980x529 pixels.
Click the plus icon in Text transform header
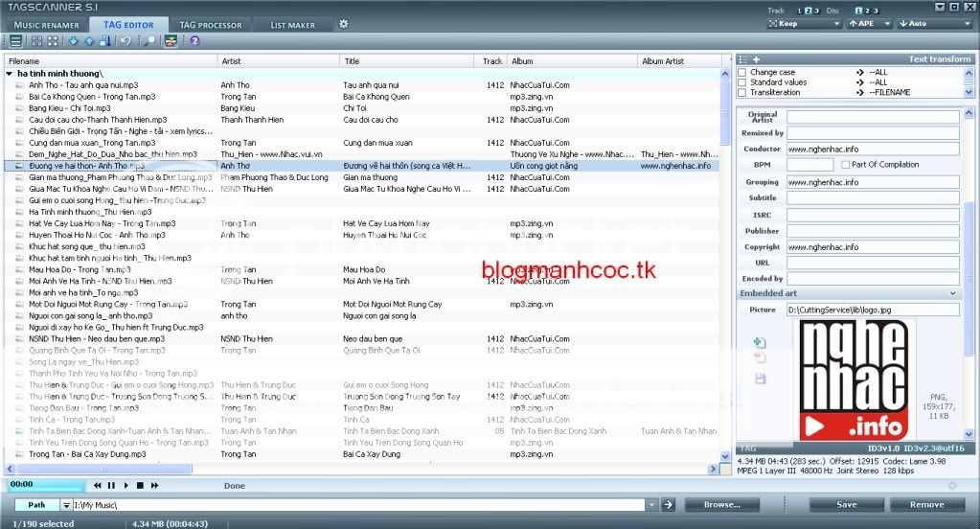[x=756, y=59]
